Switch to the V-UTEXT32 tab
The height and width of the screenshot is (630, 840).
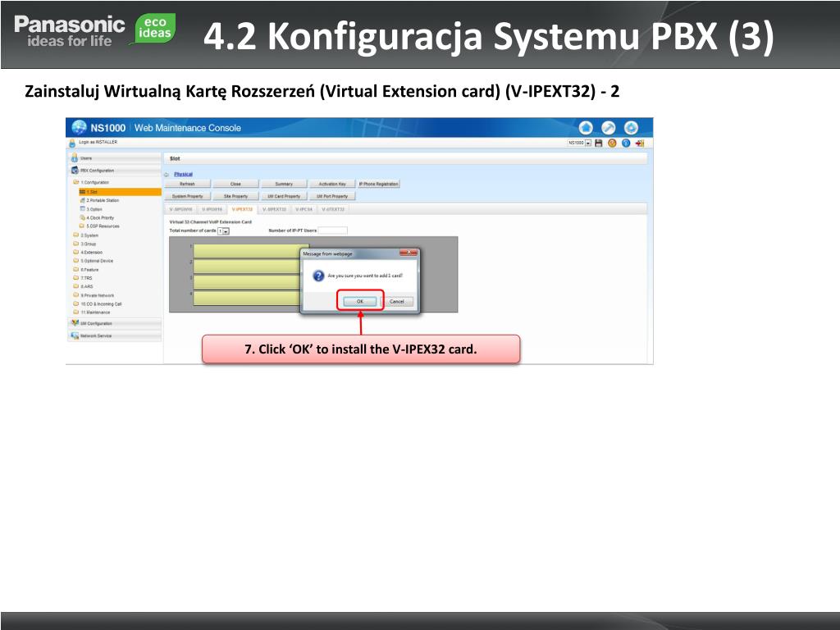pos(333,209)
